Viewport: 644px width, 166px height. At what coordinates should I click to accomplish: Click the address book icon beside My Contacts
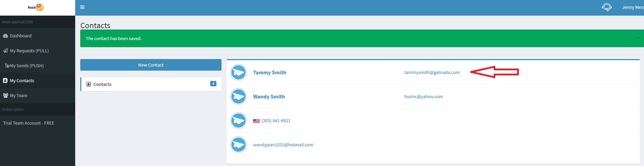5,80
